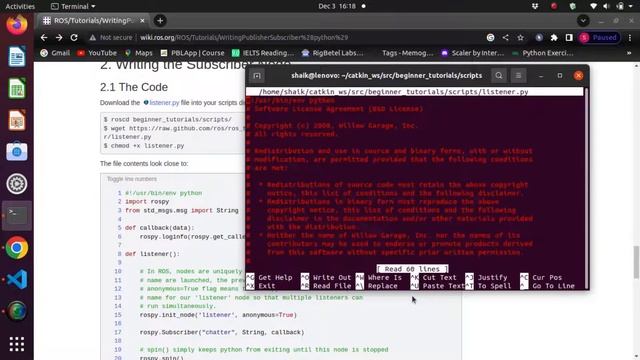The image size is (640, 360).
Task: Open the Terminal app menu in the top bar
Action: (73, 6)
